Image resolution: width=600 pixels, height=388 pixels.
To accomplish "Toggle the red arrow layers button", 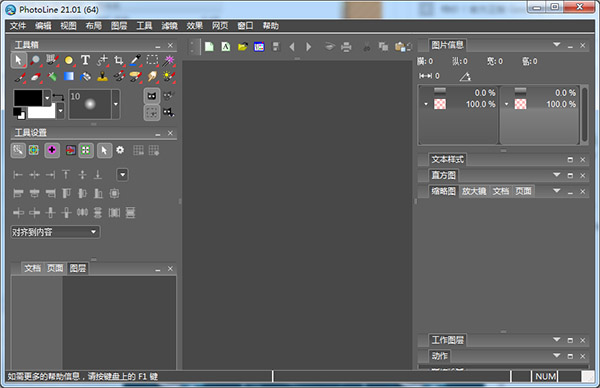I will coord(70,150).
